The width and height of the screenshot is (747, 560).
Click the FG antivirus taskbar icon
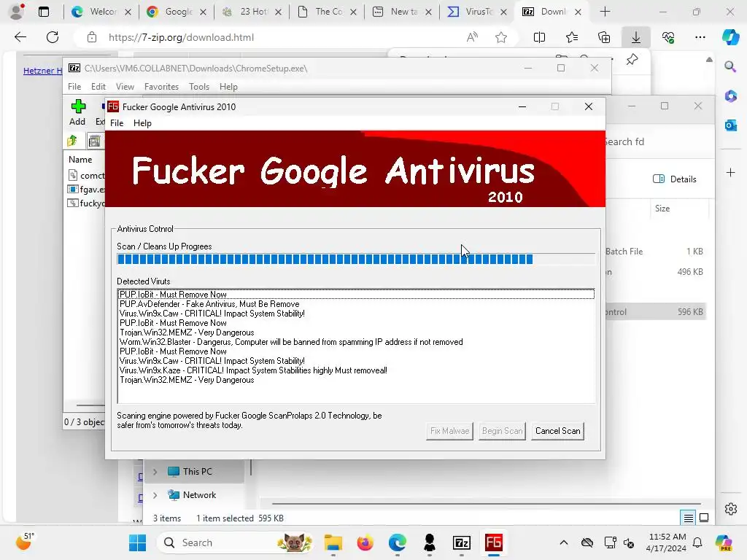tap(494, 542)
